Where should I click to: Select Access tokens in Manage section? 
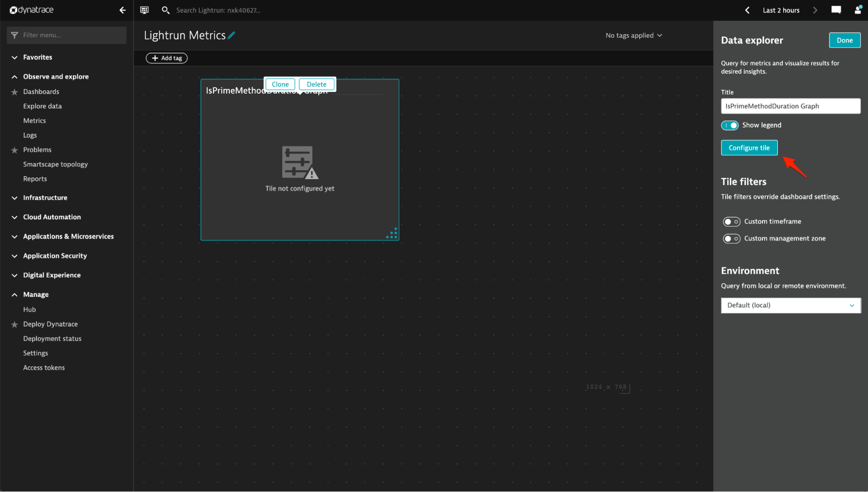(44, 368)
